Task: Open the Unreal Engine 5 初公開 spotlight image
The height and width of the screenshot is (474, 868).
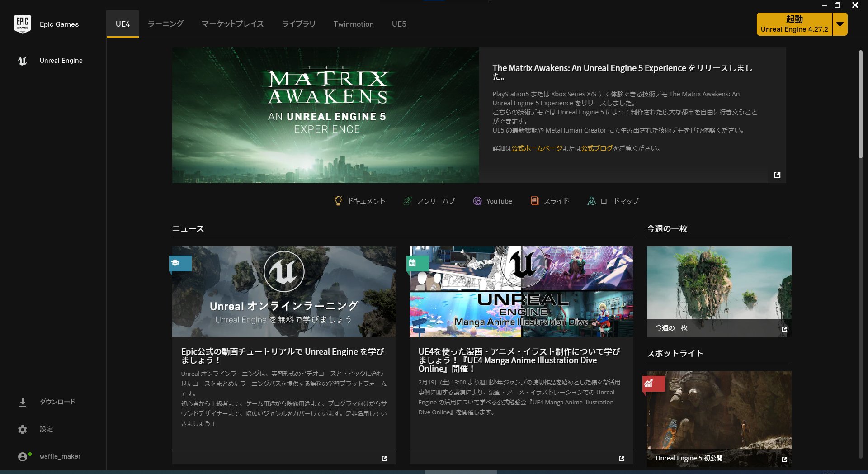Action: click(719, 419)
